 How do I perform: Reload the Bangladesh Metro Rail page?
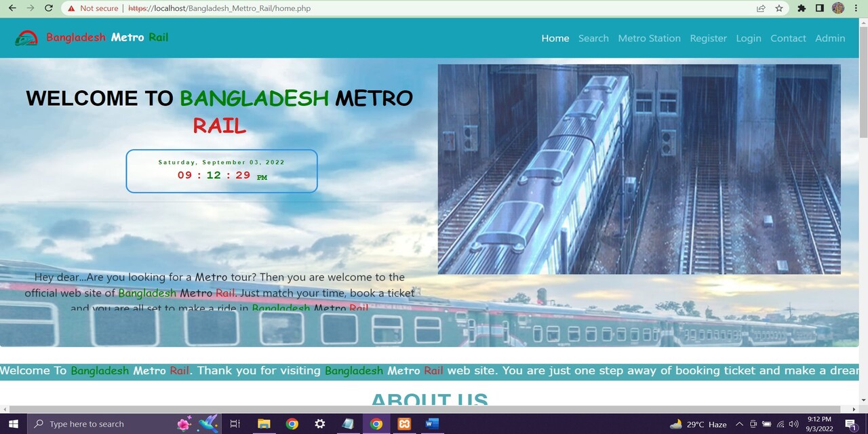coord(47,8)
